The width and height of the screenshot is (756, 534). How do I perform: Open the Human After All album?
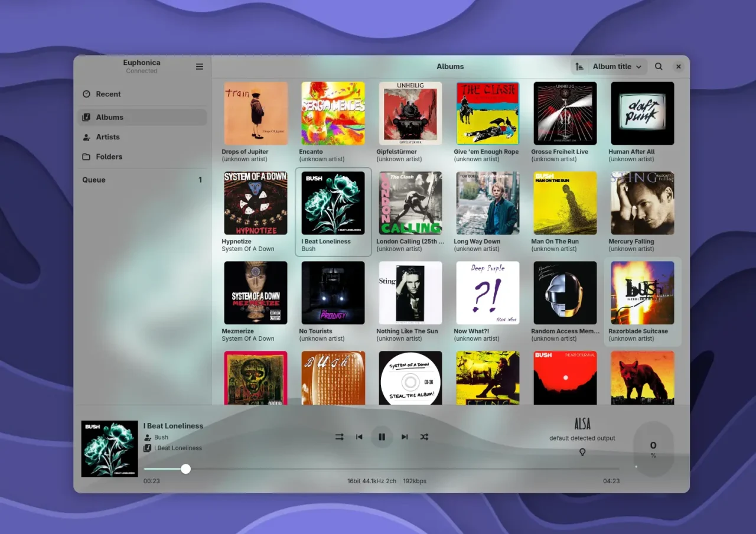(x=642, y=113)
